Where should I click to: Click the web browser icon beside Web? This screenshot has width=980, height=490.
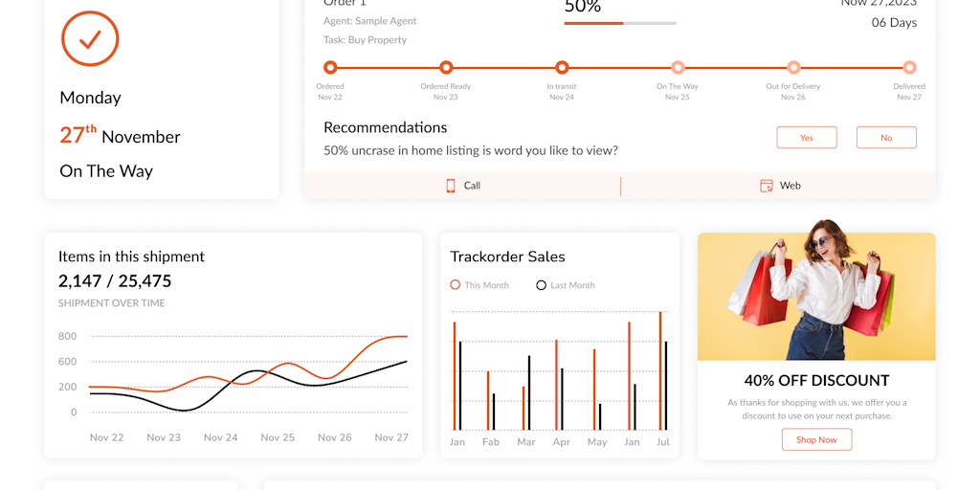click(x=766, y=186)
